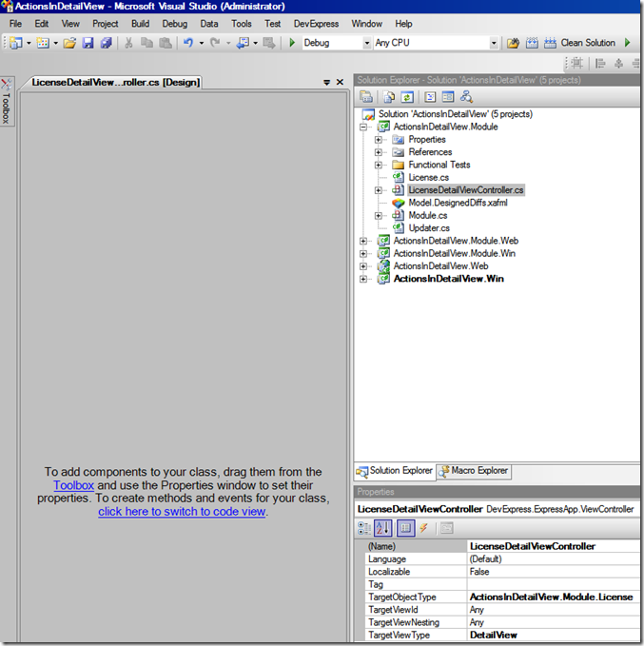644x646 pixels.
Task: Click the Redo arrow icon
Action: click(x=215, y=43)
